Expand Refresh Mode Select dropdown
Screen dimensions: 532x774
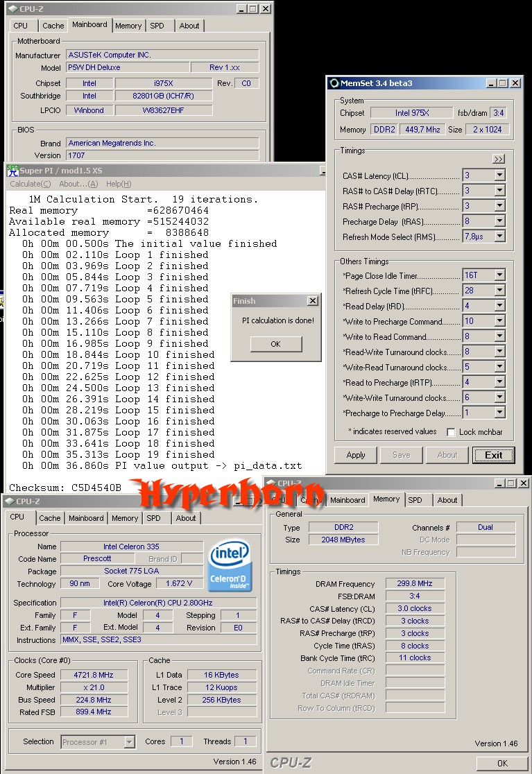click(500, 237)
